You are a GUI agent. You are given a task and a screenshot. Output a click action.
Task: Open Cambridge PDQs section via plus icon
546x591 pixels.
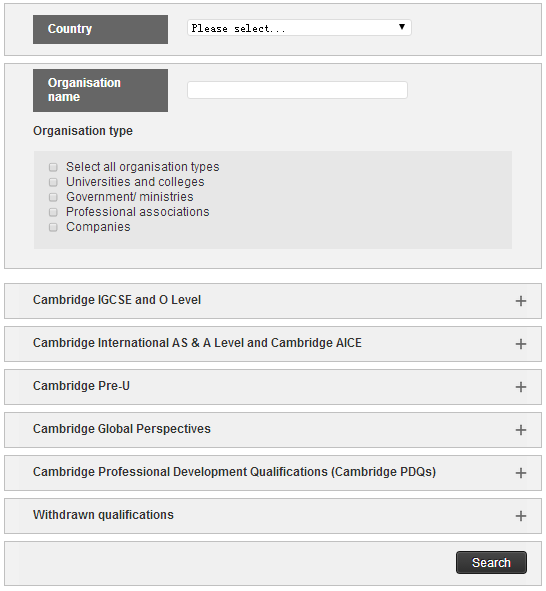[x=520, y=473]
